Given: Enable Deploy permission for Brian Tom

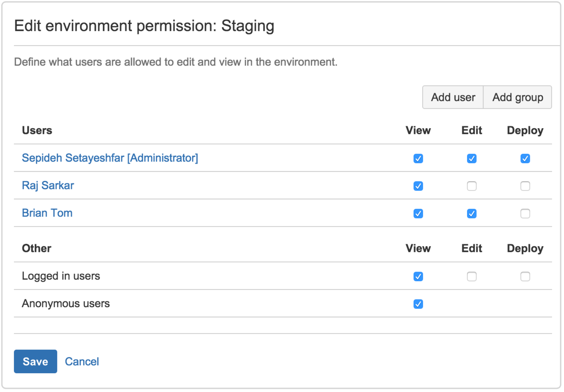Looking at the screenshot, I should click(525, 213).
